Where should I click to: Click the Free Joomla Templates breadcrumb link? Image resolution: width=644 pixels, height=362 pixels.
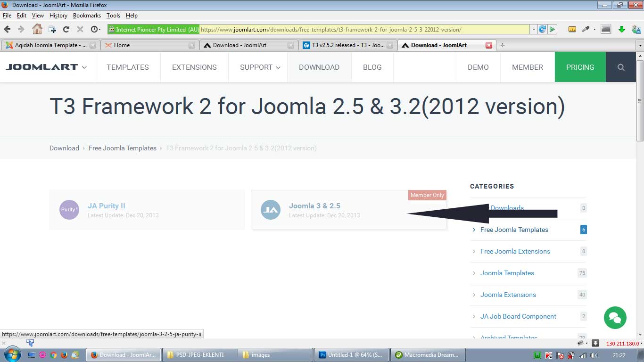pos(123,148)
